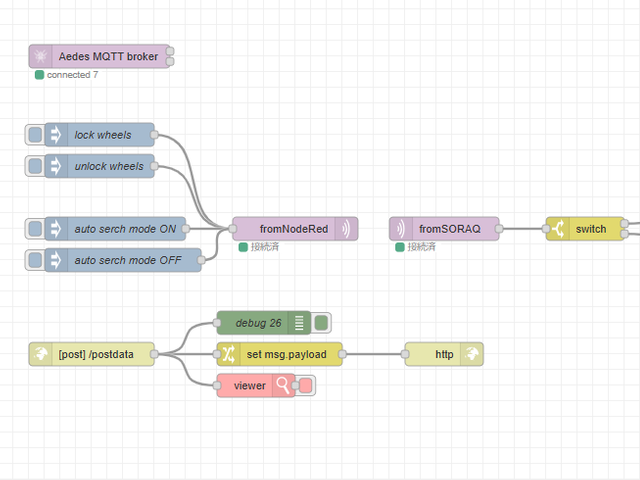Click the fromNodeRed MQTT out node label

click(294, 229)
